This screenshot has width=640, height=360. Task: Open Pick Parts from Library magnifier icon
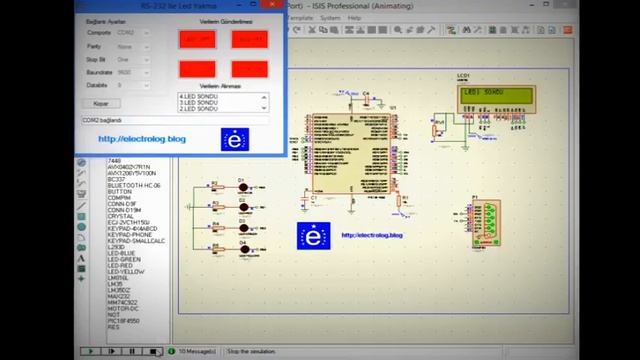[398, 30]
